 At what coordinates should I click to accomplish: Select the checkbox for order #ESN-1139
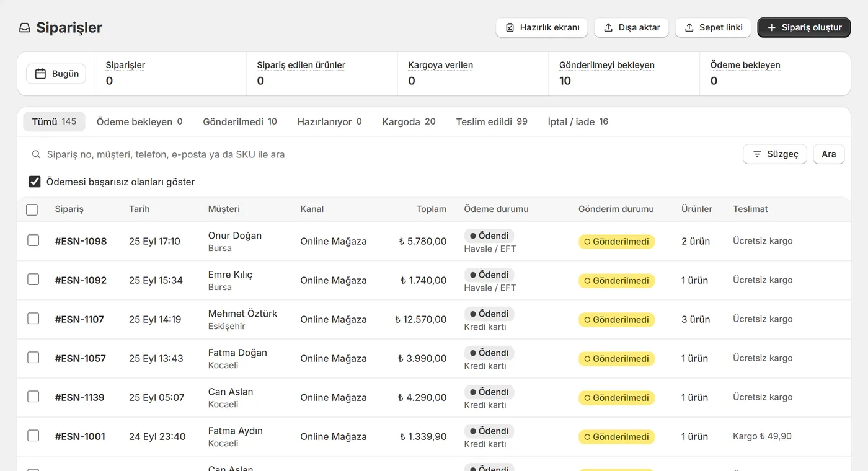33,397
